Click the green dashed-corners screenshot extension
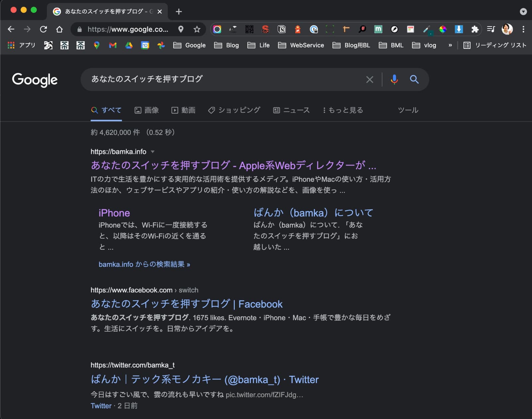This screenshot has height=419, width=532. pos(330,29)
